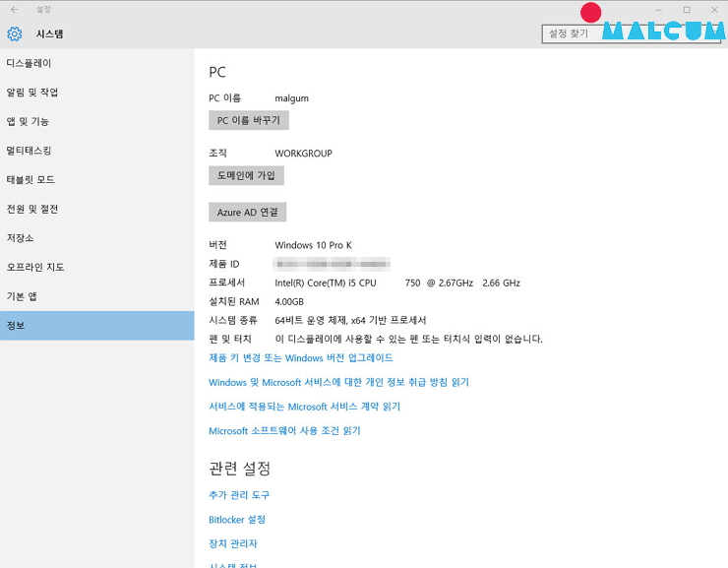Viewport: 728px width, 568px height.
Task: Click the blurred 제품 ID value
Action: click(332, 264)
